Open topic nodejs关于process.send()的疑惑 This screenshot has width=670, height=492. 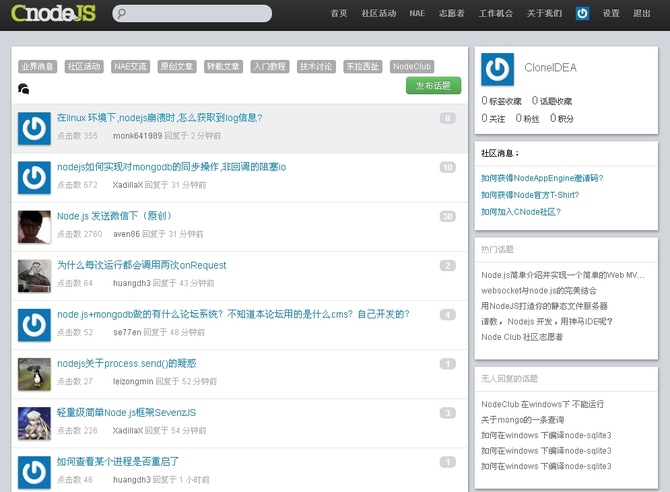126,363
